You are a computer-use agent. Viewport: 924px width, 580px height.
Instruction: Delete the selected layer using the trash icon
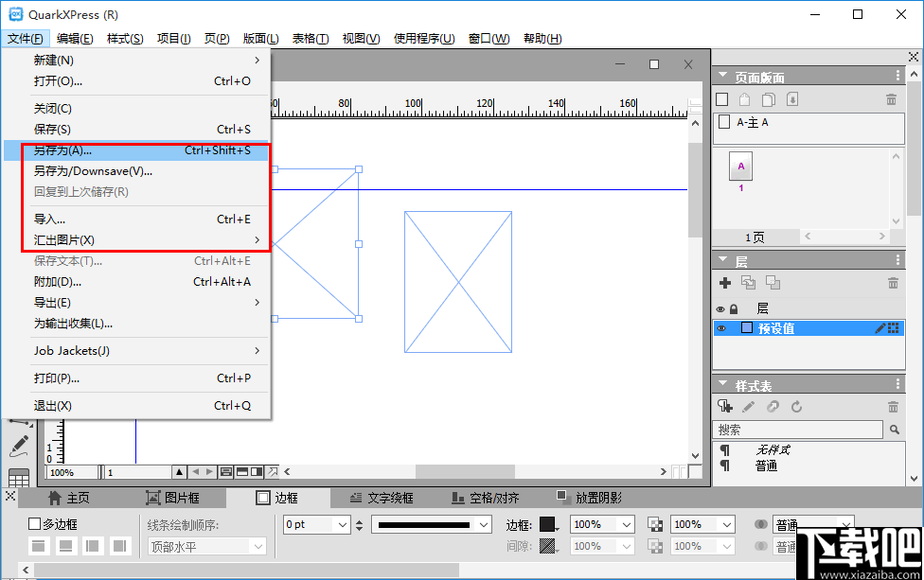(x=894, y=282)
